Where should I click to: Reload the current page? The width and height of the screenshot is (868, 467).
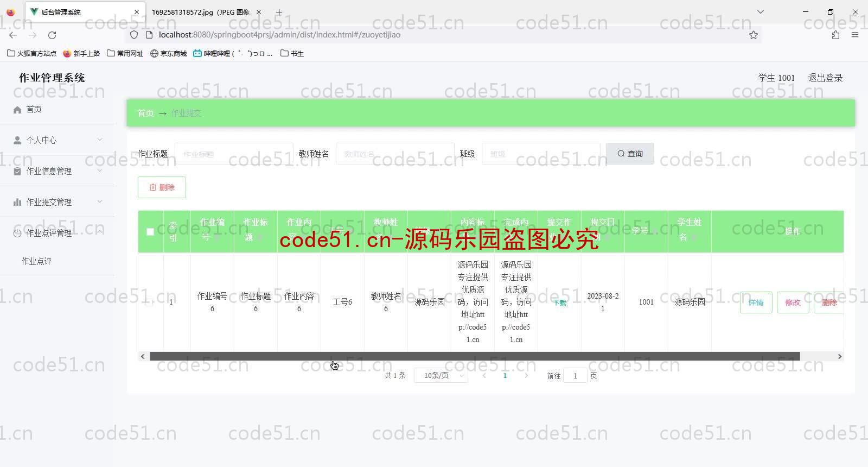(52, 35)
